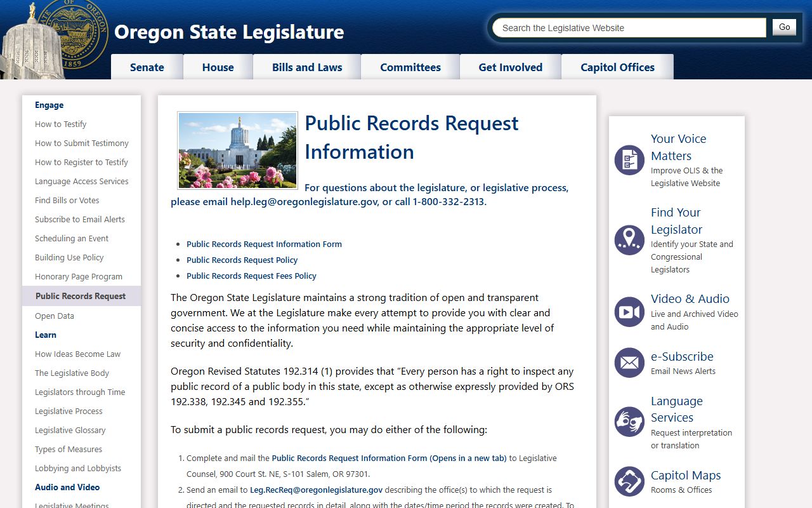Click the Audio and Video section heading
Screen dimensions: 812x508
click(x=67, y=487)
